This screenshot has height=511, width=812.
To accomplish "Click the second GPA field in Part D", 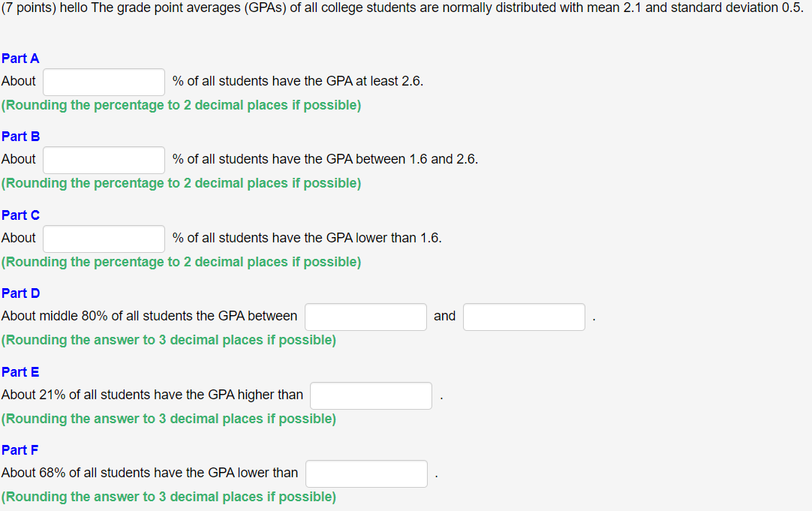I will (x=523, y=317).
